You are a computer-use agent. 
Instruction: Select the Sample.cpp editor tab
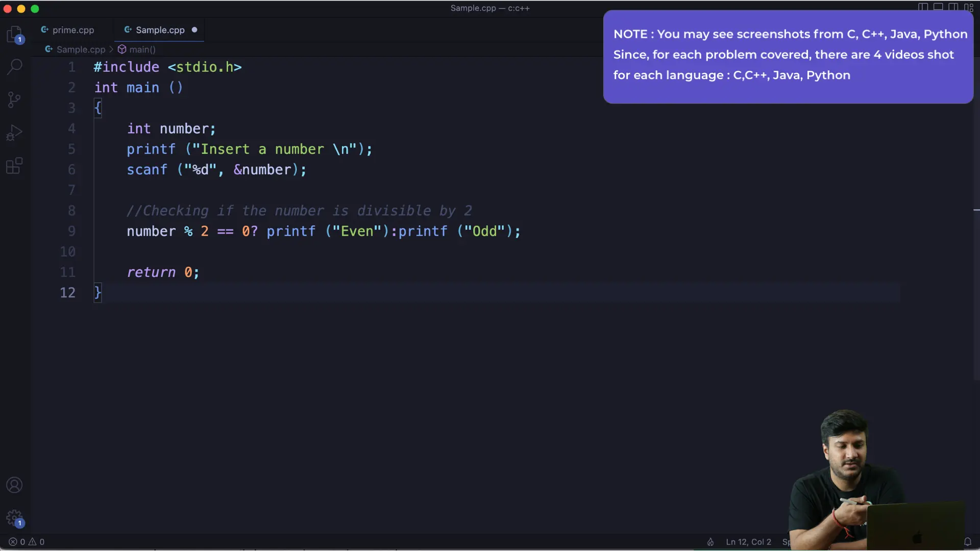tap(160, 30)
